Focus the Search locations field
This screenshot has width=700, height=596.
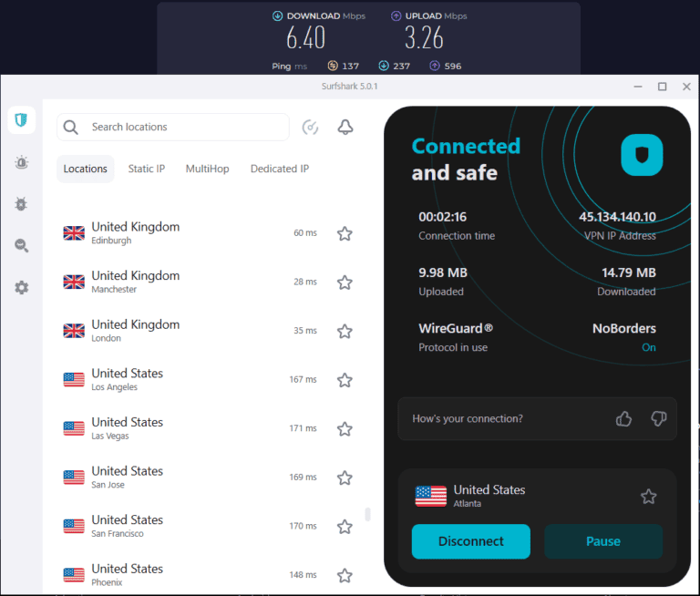point(173,128)
